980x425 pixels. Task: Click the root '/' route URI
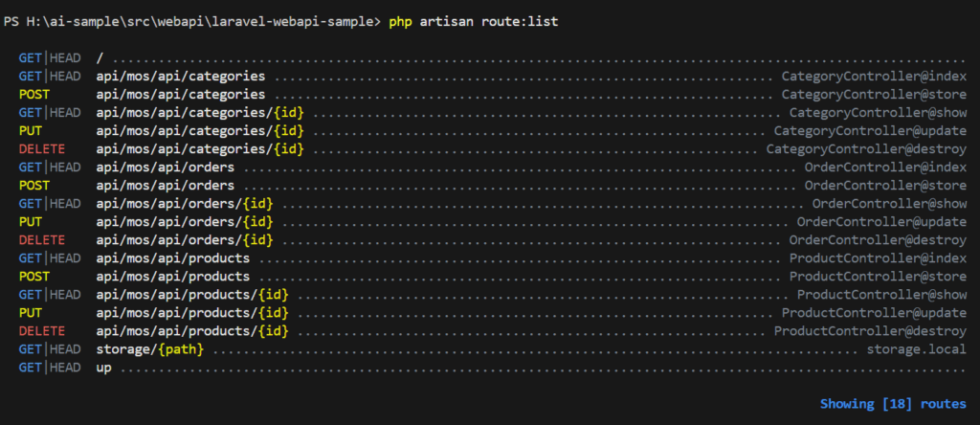[x=100, y=58]
